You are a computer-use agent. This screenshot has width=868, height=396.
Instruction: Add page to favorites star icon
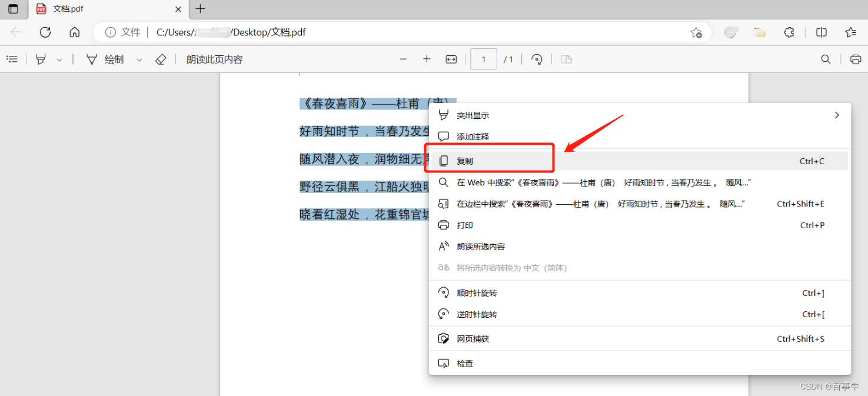(696, 32)
